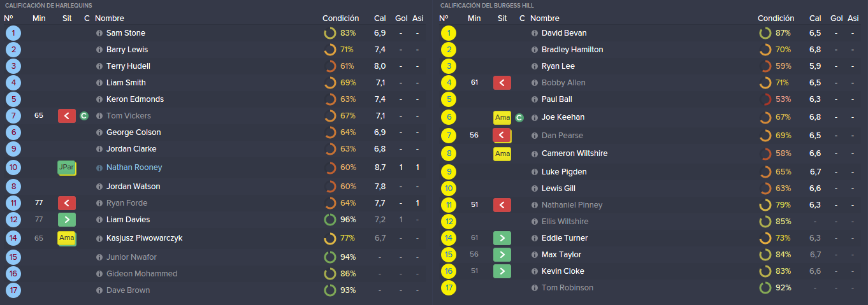Click the captain C icon next to Tom Vickers
This screenshot has width=868, height=305.
tap(84, 116)
